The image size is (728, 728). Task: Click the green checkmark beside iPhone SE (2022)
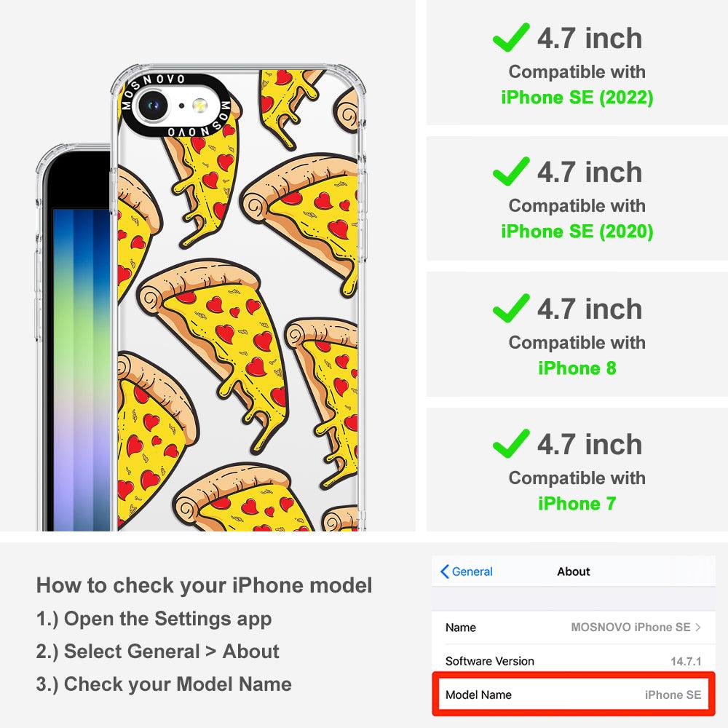pos(511,37)
